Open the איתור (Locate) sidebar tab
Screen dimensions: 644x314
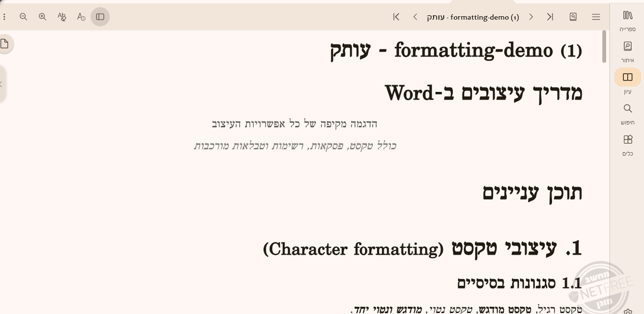[x=628, y=52]
